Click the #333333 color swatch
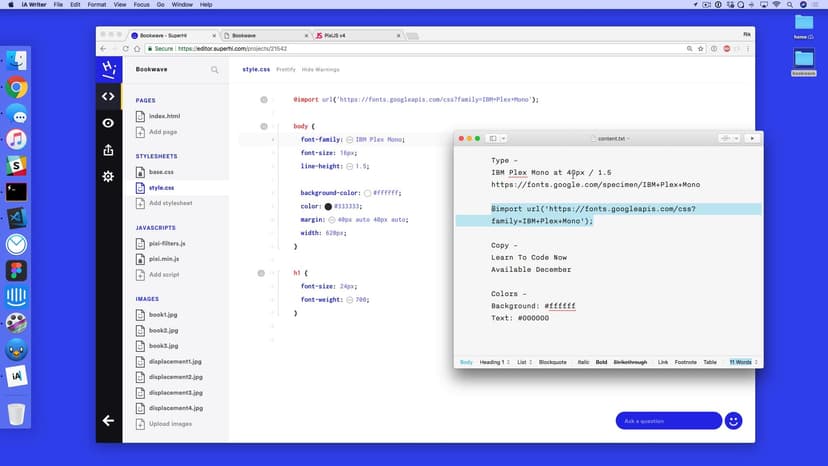 tap(328, 206)
